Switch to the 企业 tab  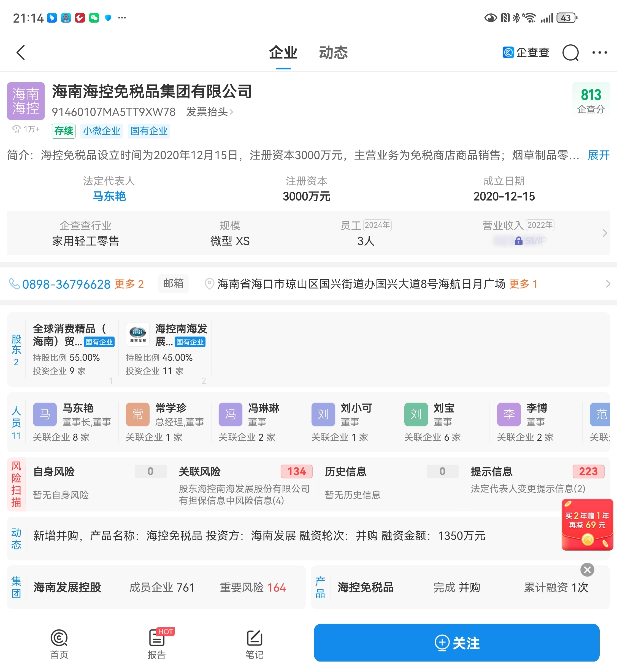[283, 52]
